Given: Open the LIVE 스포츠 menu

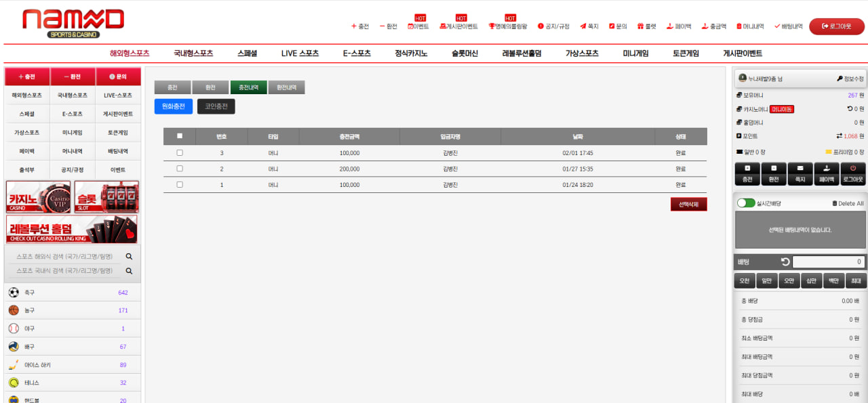Looking at the screenshot, I should point(300,54).
